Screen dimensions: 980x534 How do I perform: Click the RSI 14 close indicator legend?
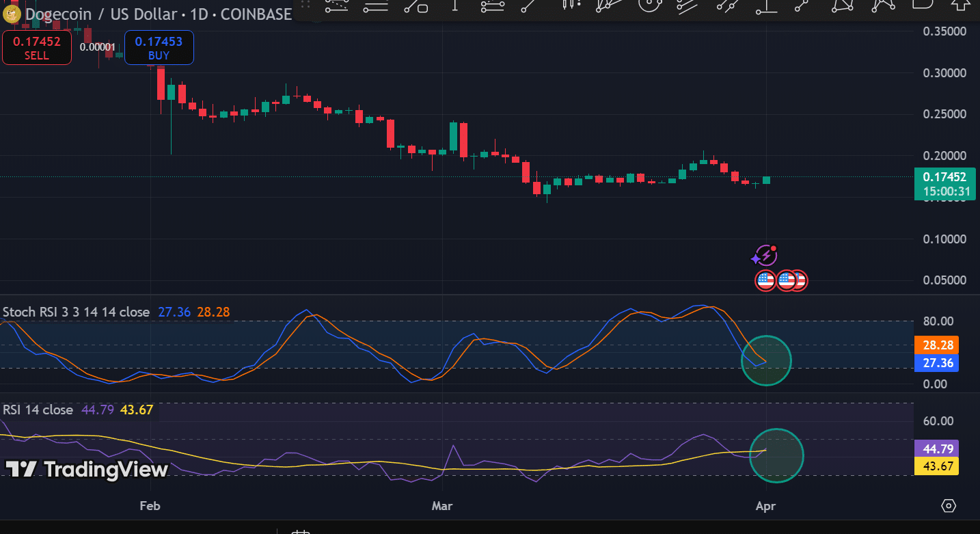38,410
